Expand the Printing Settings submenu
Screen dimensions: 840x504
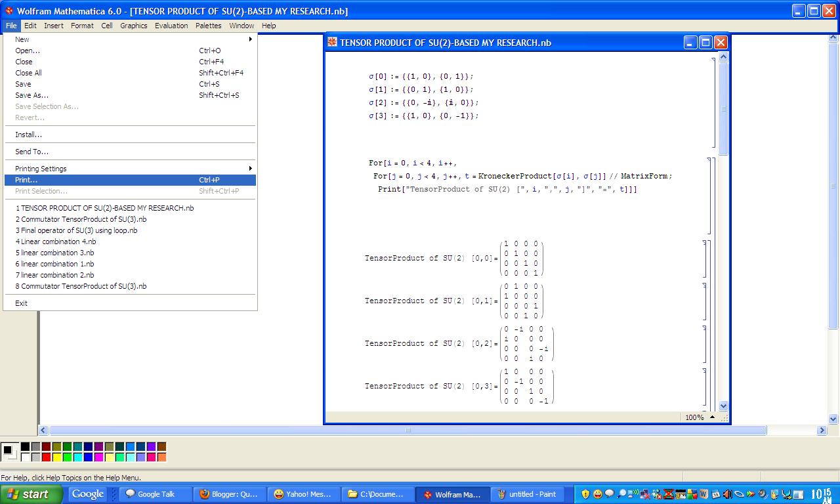130,169
